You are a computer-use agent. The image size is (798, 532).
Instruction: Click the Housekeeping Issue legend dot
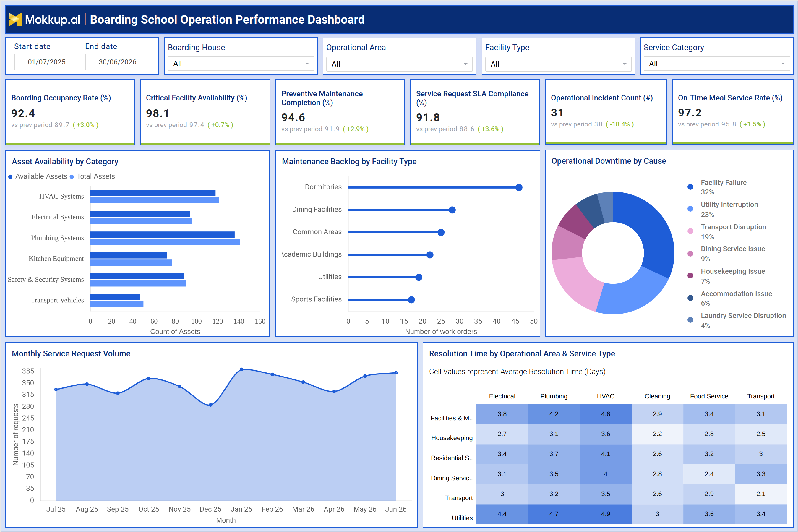coord(690,275)
